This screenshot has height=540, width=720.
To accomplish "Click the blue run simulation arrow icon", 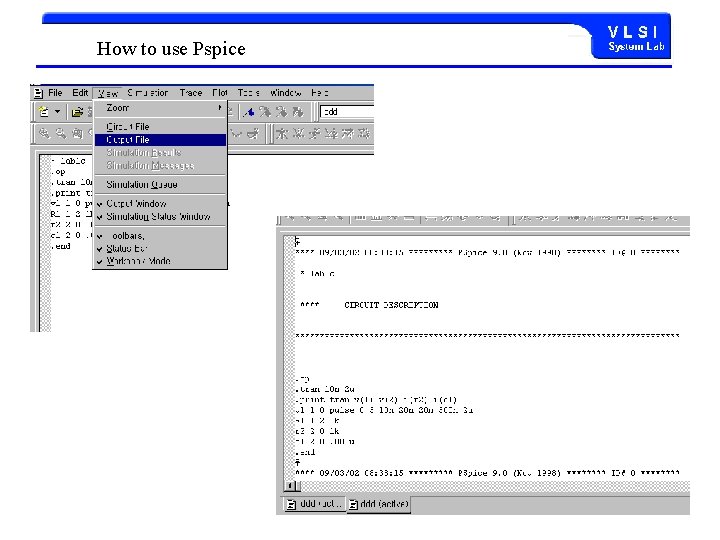I will [x=249, y=112].
